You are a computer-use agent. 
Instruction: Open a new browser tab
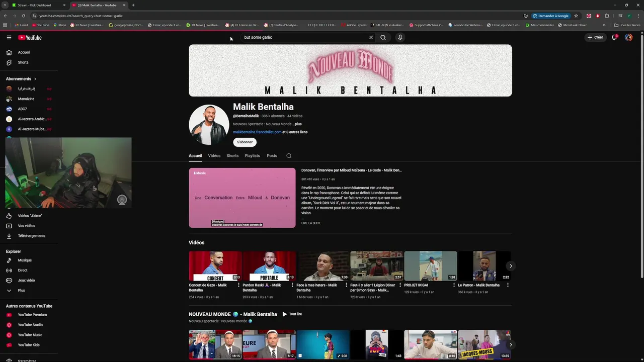coord(133,5)
